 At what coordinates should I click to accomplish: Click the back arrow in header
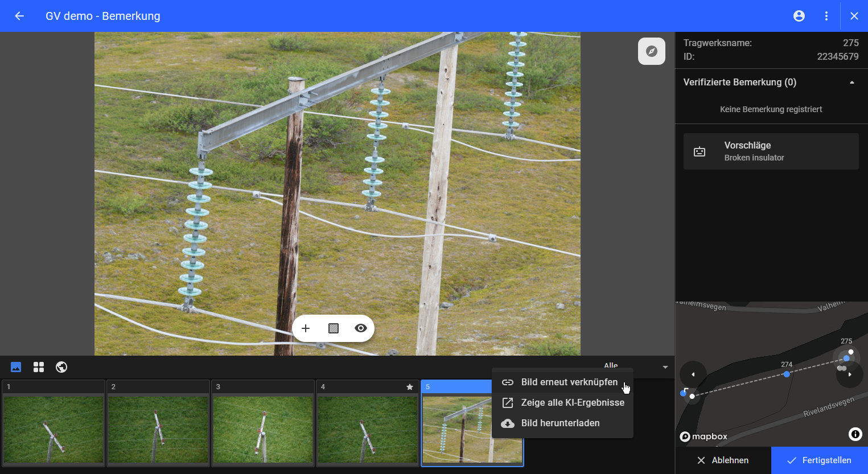pos(19,16)
